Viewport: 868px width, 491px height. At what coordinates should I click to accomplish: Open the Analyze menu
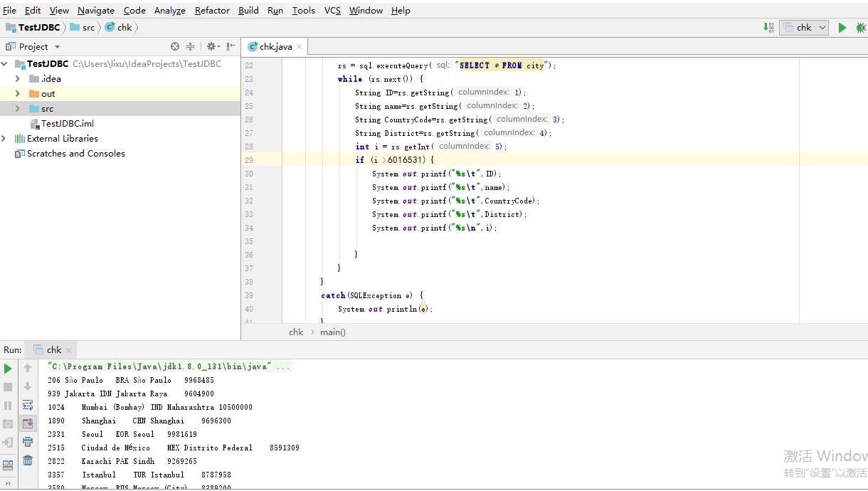[x=170, y=10]
